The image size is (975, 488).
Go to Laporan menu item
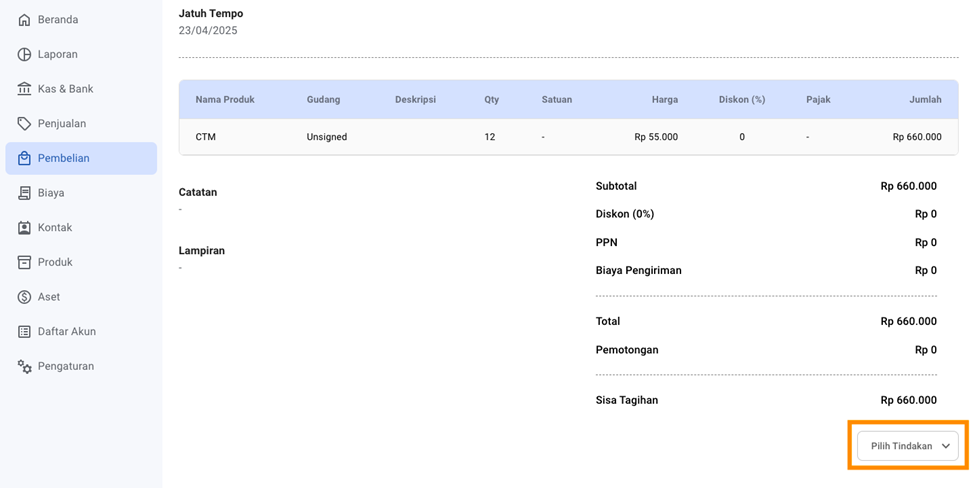click(58, 54)
